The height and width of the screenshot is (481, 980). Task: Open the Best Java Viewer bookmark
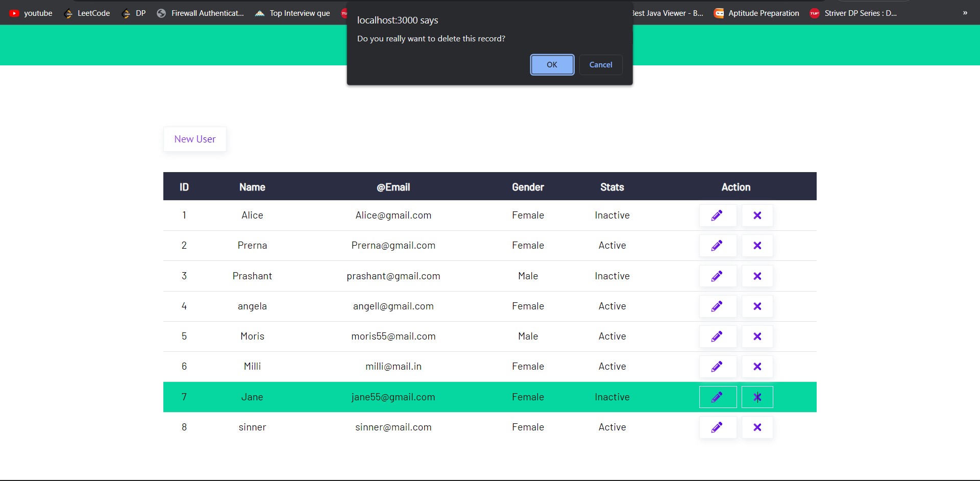point(668,13)
